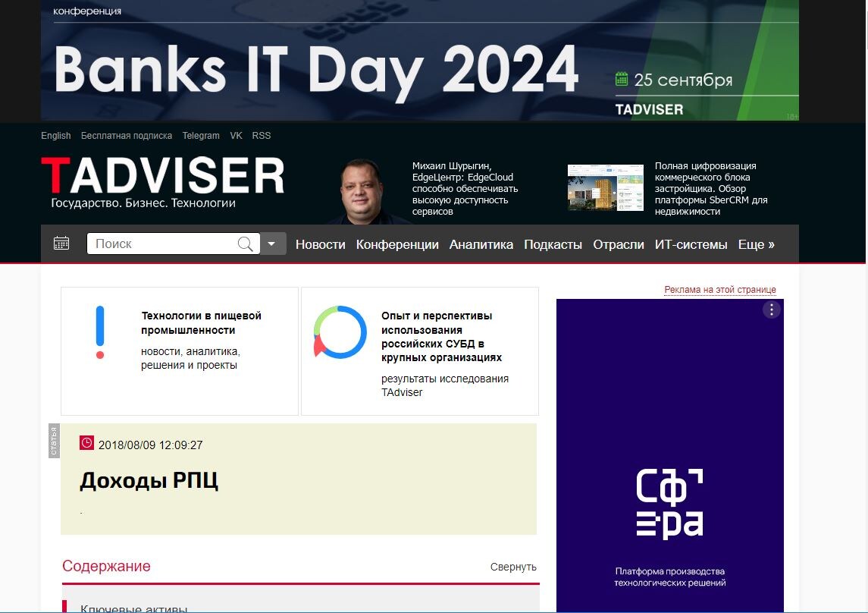This screenshot has width=868, height=613.
Task: Click the TADVISER logo
Action: pyautogui.click(x=162, y=175)
